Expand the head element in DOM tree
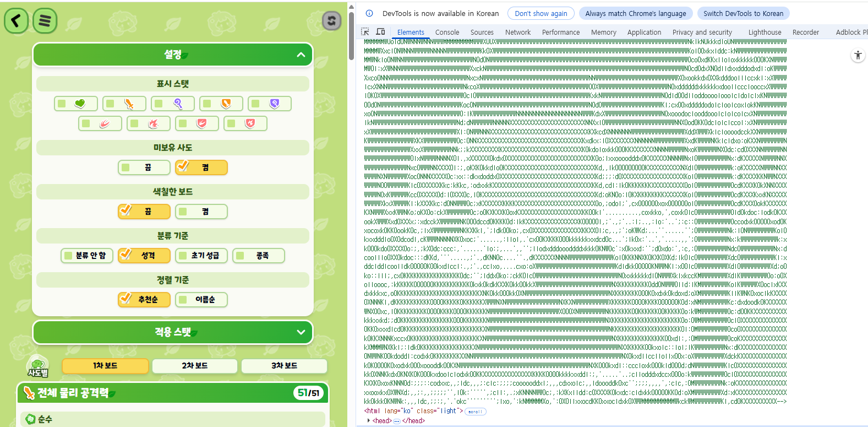The height and width of the screenshot is (427, 868). 369,421
